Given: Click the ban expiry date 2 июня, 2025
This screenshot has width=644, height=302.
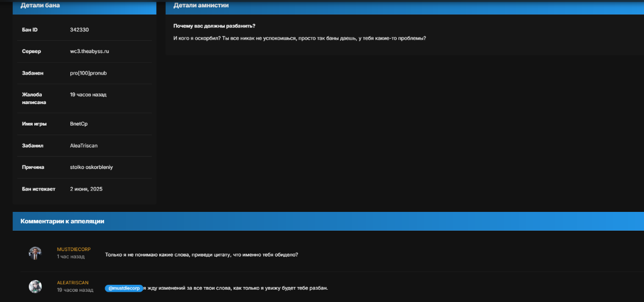Looking at the screenshot, I should pyautogui.click(x=86, y=189).
